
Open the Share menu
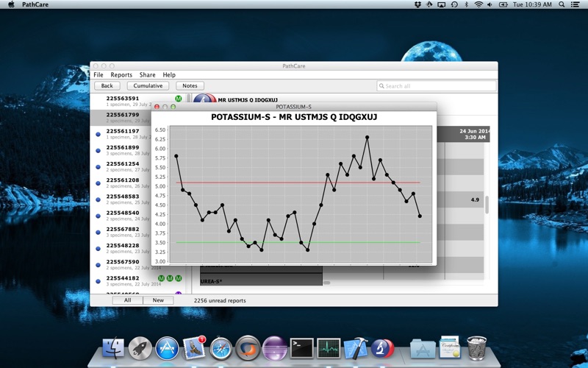[148, 75]
